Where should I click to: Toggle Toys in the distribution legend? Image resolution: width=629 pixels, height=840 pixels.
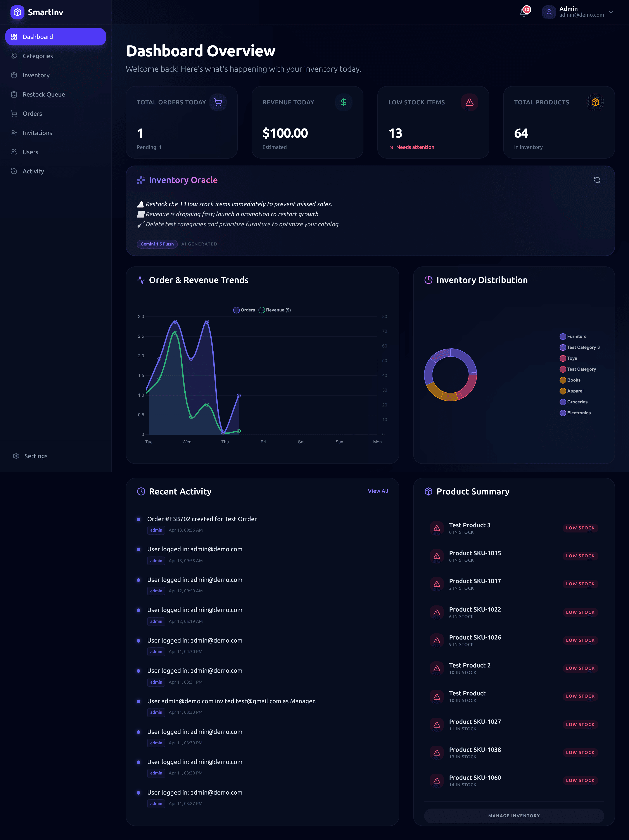pos(568,358)
